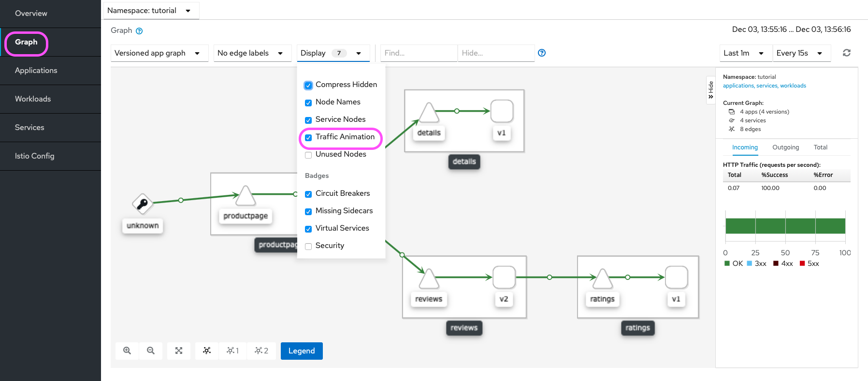Uncheck the Traffic Animation checkbox
The image size is (868, 381).
click(308, 137)
